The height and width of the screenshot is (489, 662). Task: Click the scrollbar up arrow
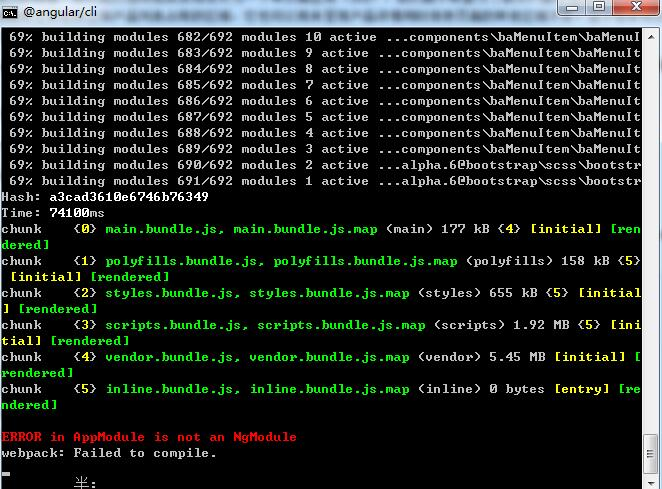click(651, 37)
